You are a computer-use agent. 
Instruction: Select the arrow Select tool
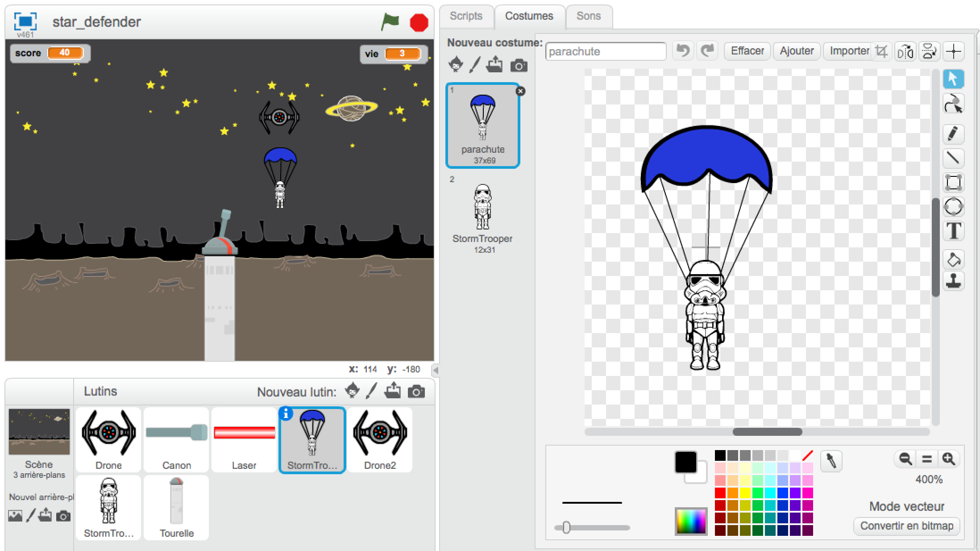(x=953, y=79)
